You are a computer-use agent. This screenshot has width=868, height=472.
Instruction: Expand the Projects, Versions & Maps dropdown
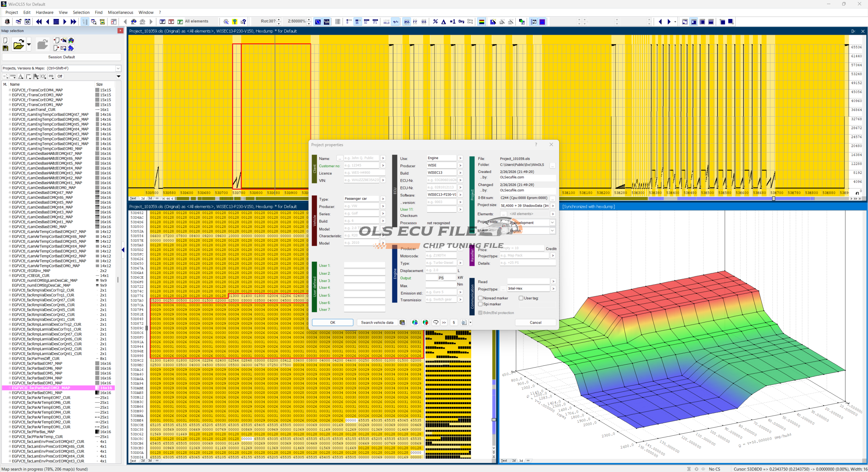[118, 68]
